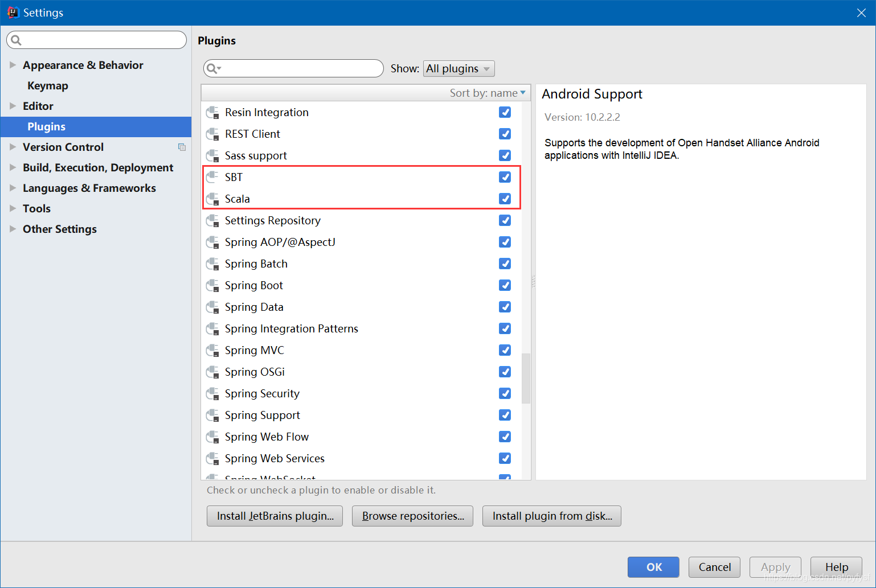Uncheck the Settings Repository plugin
Screen dimensions: 876x588
coord(505,220)
